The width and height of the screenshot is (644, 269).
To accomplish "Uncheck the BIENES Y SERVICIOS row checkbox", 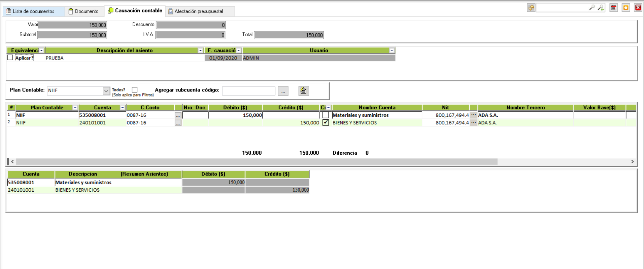I will click(x=326, y=123).
